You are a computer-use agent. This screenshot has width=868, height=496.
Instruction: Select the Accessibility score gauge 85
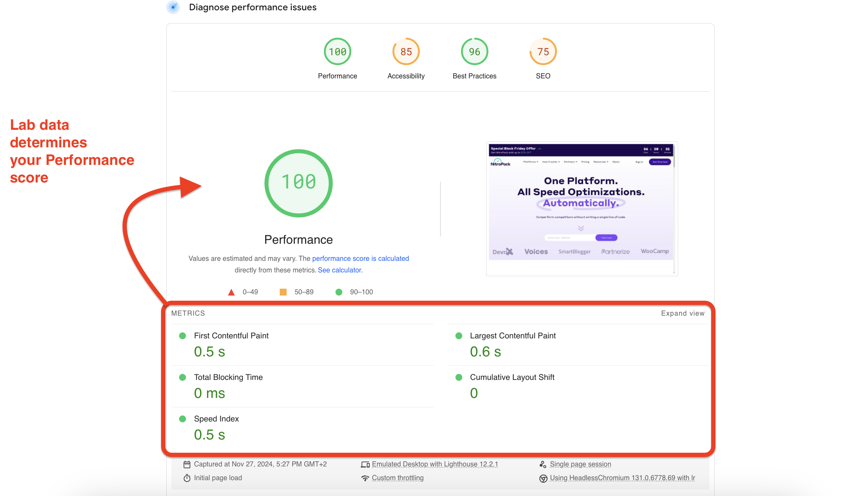click(406, 51)
